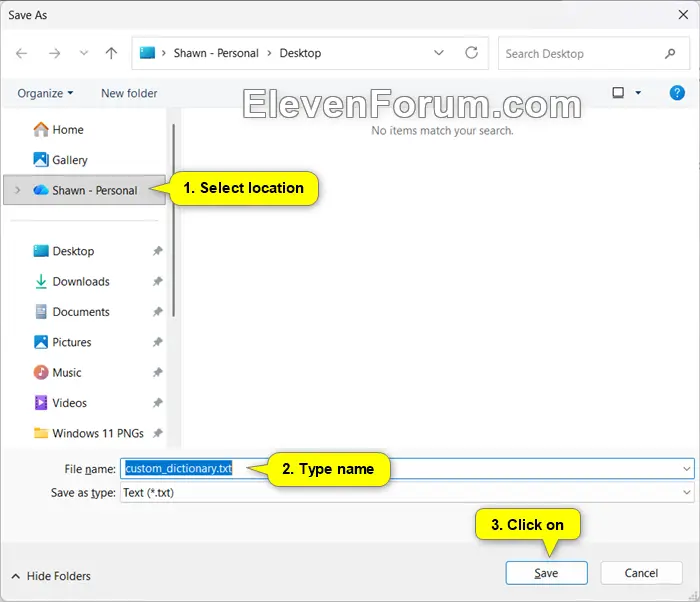Click the pin icon next to Downloads
Image resolution: width=700 pixels, height=602 pixels.
click(x=157, y=281)
